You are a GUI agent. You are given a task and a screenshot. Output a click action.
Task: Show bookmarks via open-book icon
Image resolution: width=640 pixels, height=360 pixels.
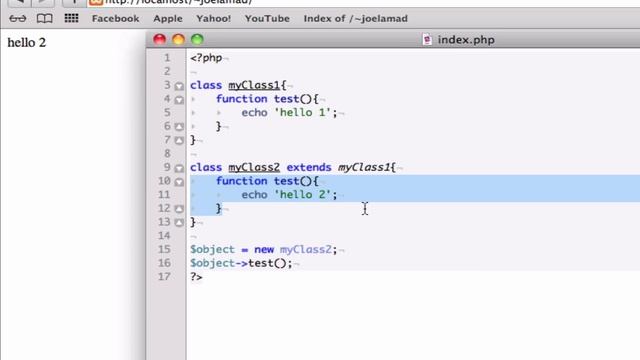[44, 18]
